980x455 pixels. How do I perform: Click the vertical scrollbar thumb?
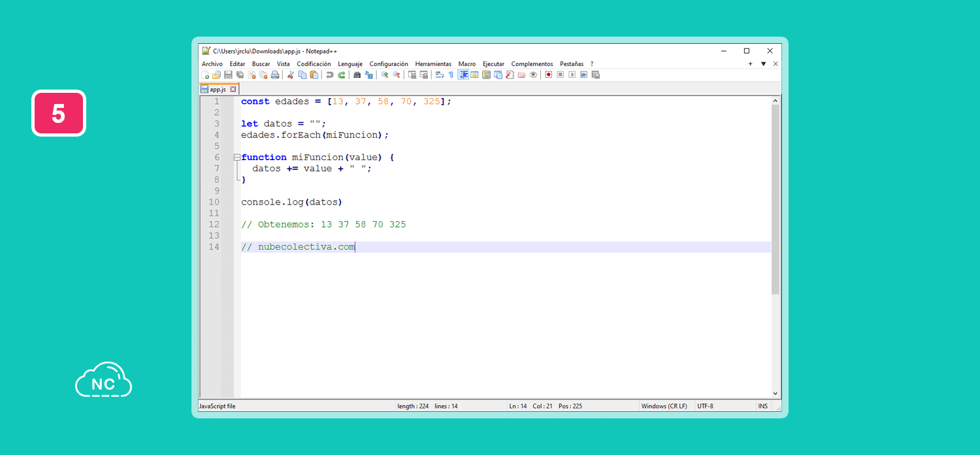[776, 199]
